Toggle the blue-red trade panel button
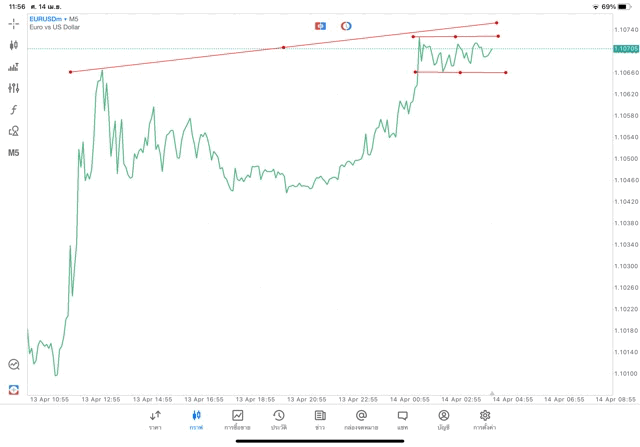This screenshot has height=447, width=640. pos(320,26)
